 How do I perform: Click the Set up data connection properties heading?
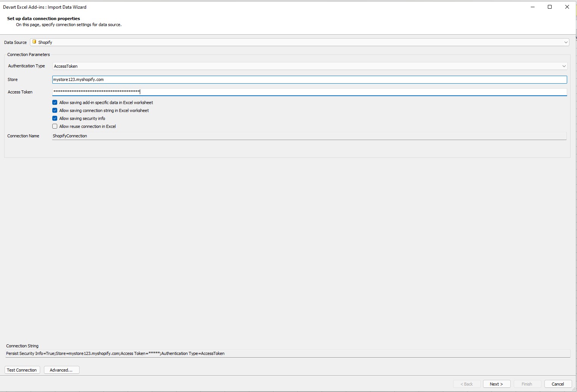click(44, 19)
